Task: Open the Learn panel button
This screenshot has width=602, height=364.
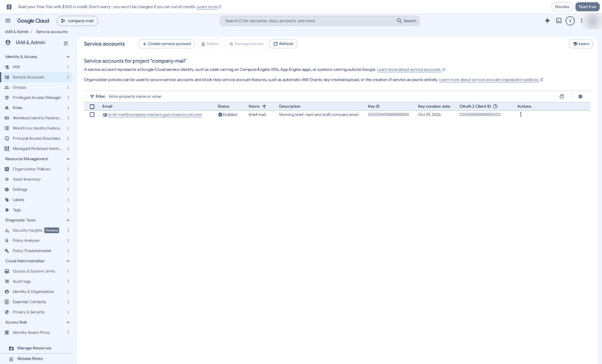Action: coord(580,44)
